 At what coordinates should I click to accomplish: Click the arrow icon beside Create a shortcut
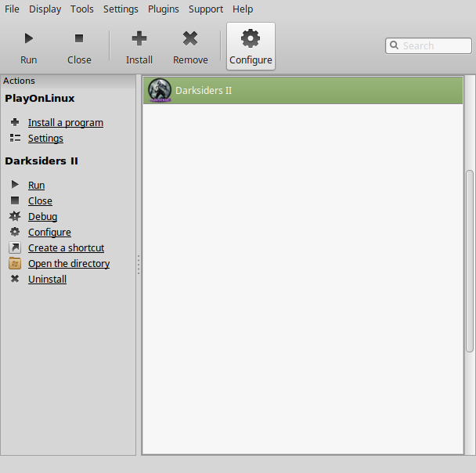(x=15, y=247)
